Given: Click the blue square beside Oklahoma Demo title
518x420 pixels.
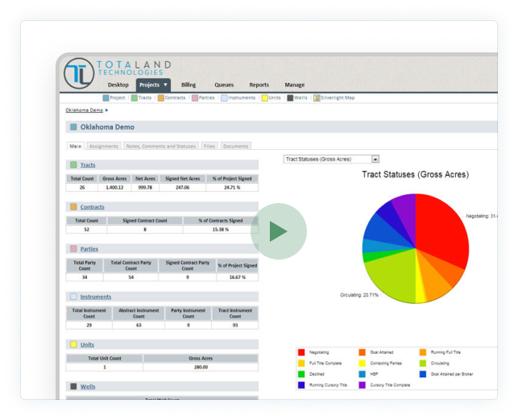Looking at the screenshot, I should coord(73,127).
